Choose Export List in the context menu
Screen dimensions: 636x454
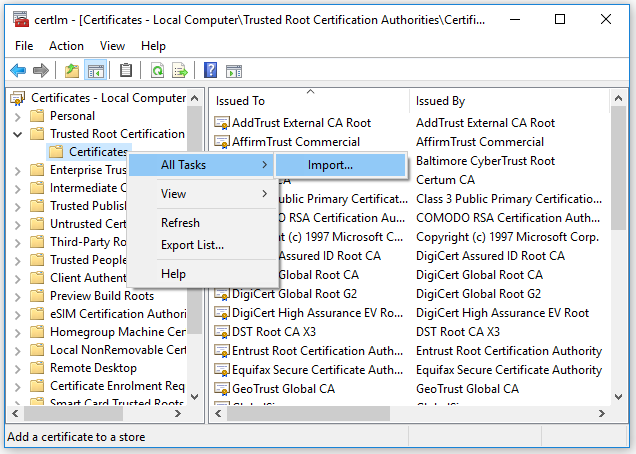[x=192, y=245]
